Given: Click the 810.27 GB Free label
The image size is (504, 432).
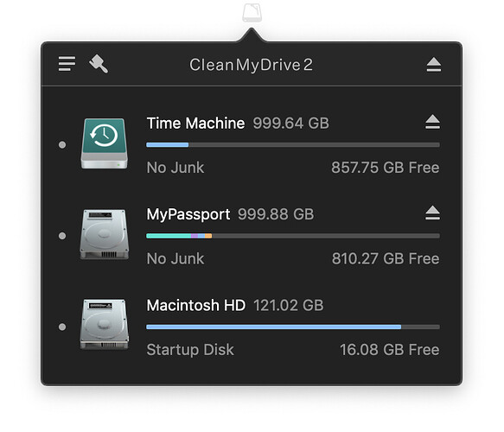Looking at the screenshot, I should click(x=386, y=258).
